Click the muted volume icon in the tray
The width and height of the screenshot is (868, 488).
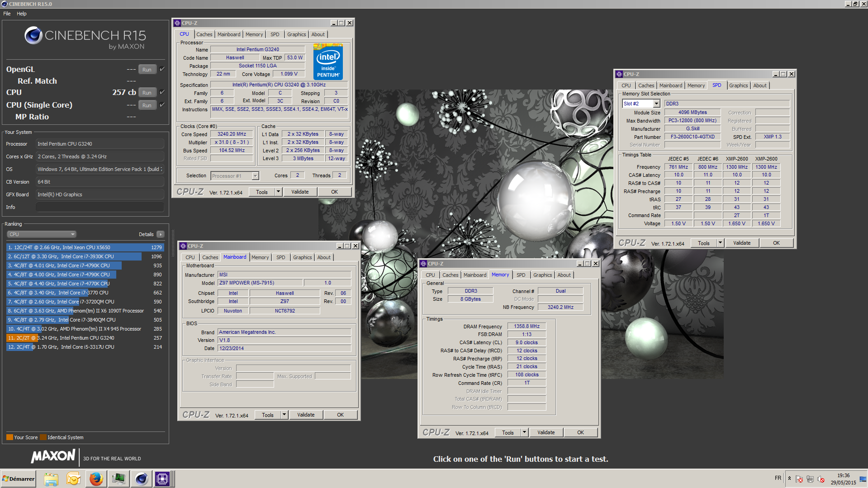pyautogui.click(x=821, y=479)
